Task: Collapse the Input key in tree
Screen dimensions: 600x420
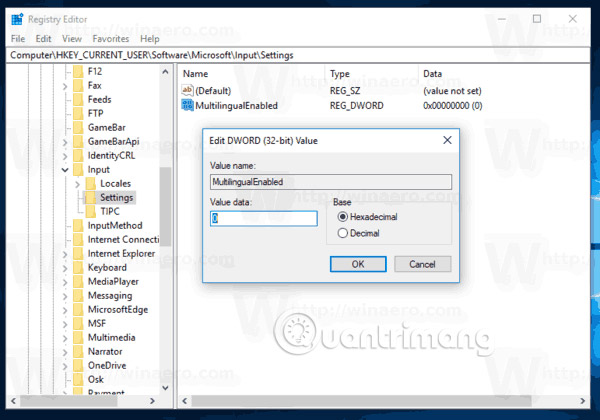Action: (65, 170)
